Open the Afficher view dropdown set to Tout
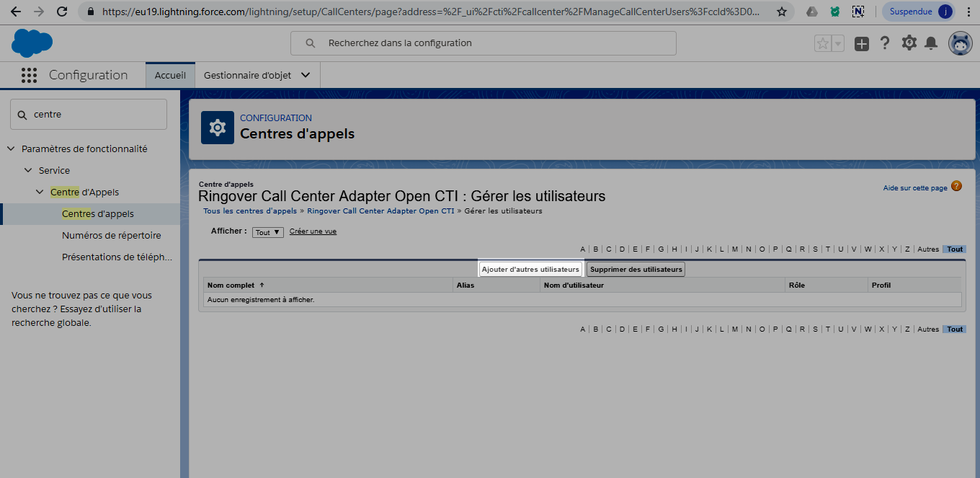The image size is (980, 478). (x=268, y=232)
